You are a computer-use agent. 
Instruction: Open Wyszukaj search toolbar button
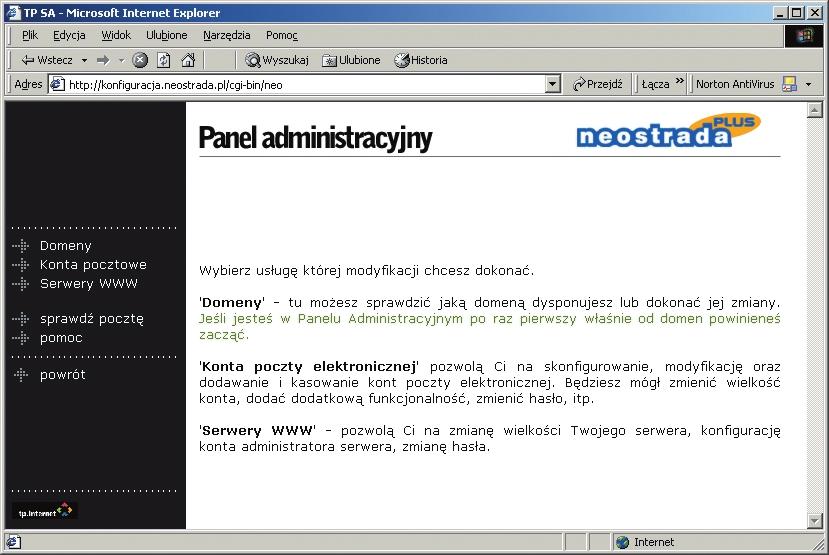pos(277,60)
